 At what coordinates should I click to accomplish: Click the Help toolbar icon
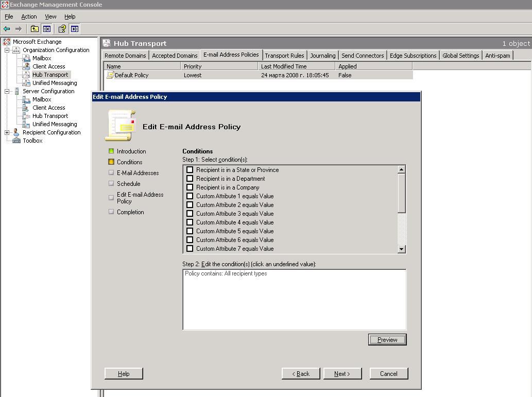click(62, 29)
